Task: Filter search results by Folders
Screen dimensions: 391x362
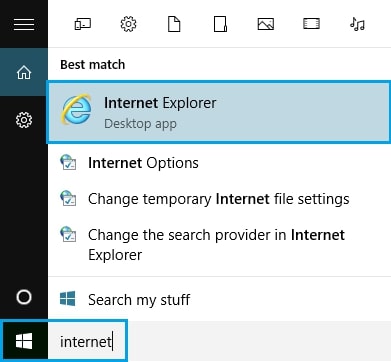Action: pyautogui.click(x=220, y=24)
